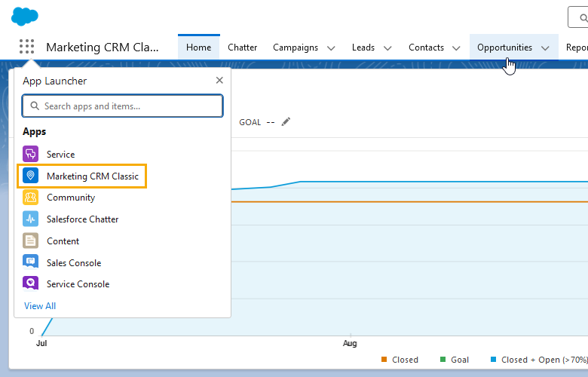The height and width of the screenshot is (377, 588).
Task: Click the global search box at top right
Action: tap(578, 17)
